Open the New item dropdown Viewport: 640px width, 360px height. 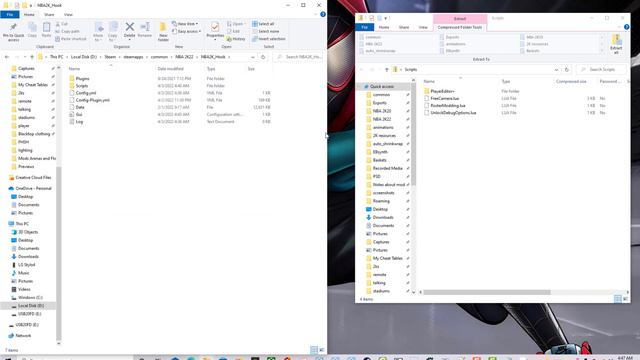coord(185,24)
